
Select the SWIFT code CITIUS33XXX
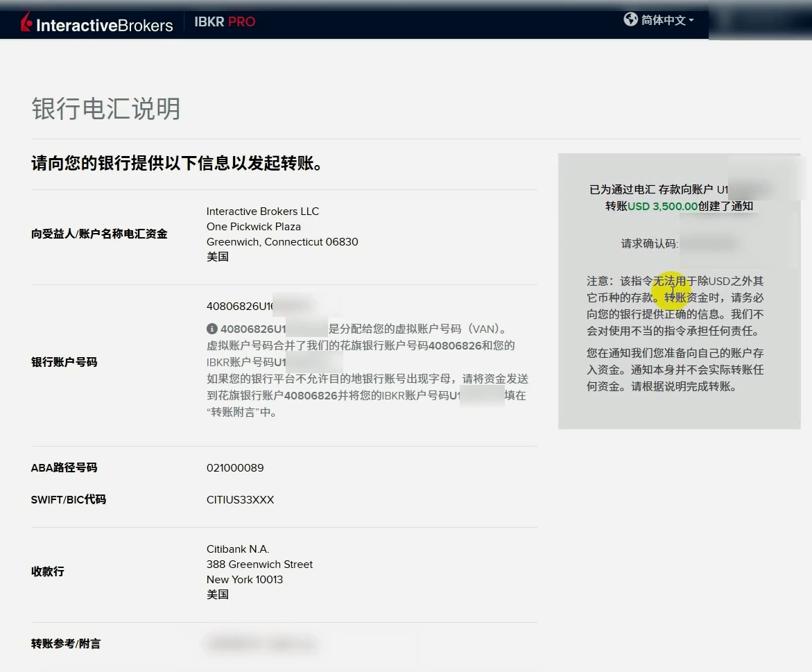coord(241,500)
